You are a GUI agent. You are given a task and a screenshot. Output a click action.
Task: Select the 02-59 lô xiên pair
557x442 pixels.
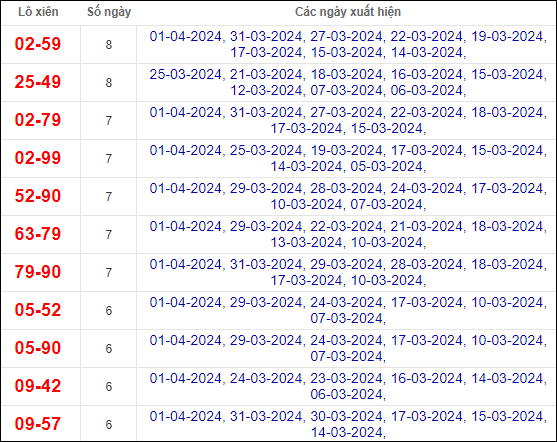click(38, 44)
